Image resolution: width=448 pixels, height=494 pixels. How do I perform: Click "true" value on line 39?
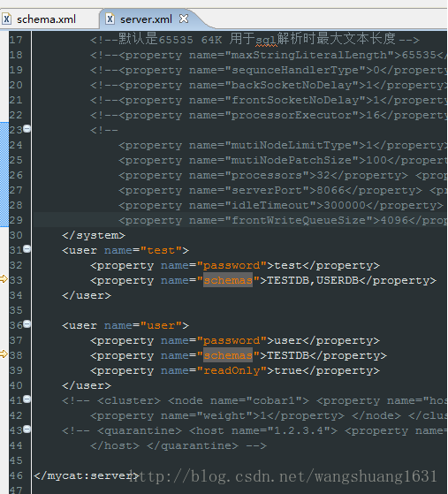288,370
